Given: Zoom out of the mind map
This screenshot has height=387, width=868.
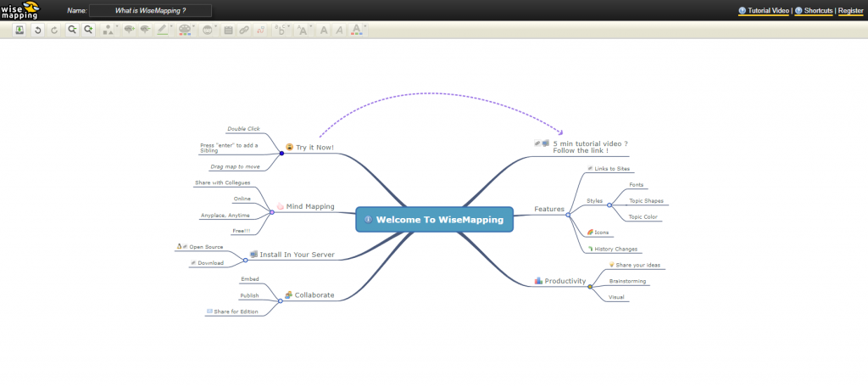Looking at the screenshot, I should click(72, 30).
